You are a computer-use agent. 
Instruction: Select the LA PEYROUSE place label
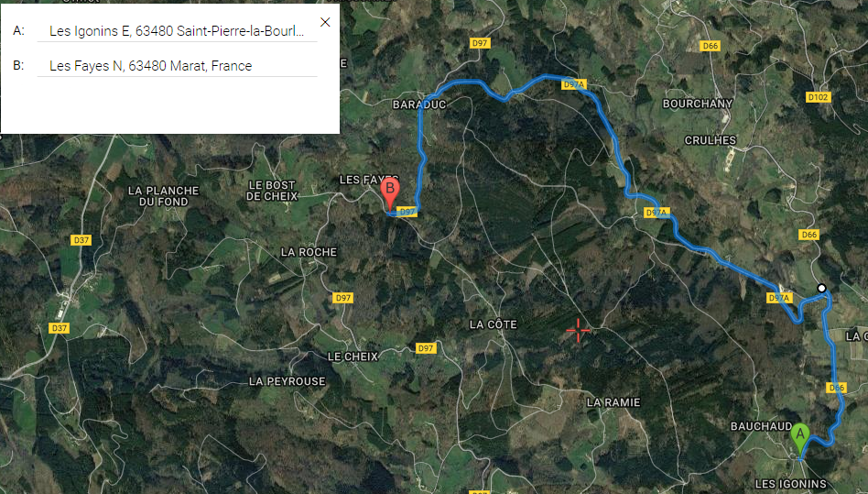tap(287, 381)
